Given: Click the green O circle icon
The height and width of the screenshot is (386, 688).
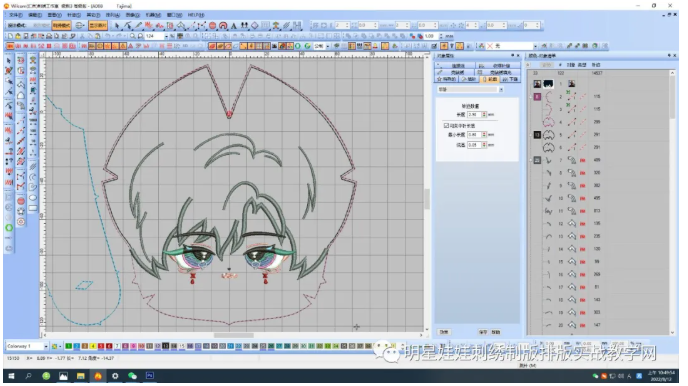Looking at the screenshot, I should (x=297, y=46).
